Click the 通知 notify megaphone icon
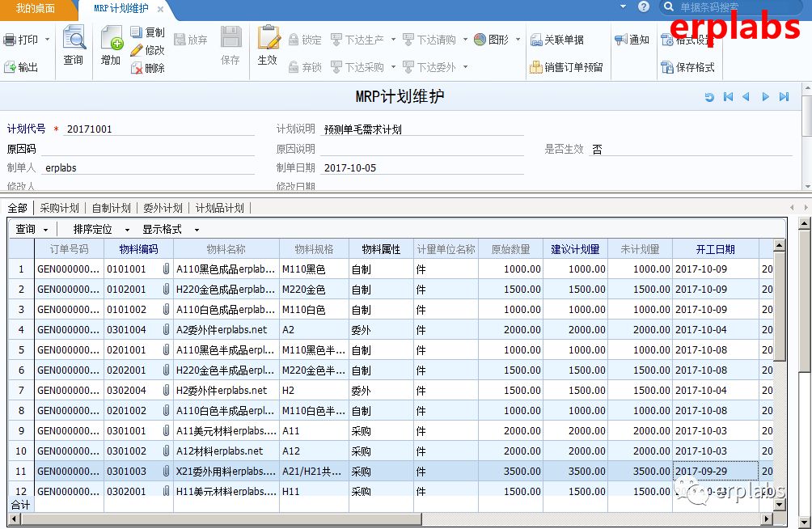 (621, 40)
